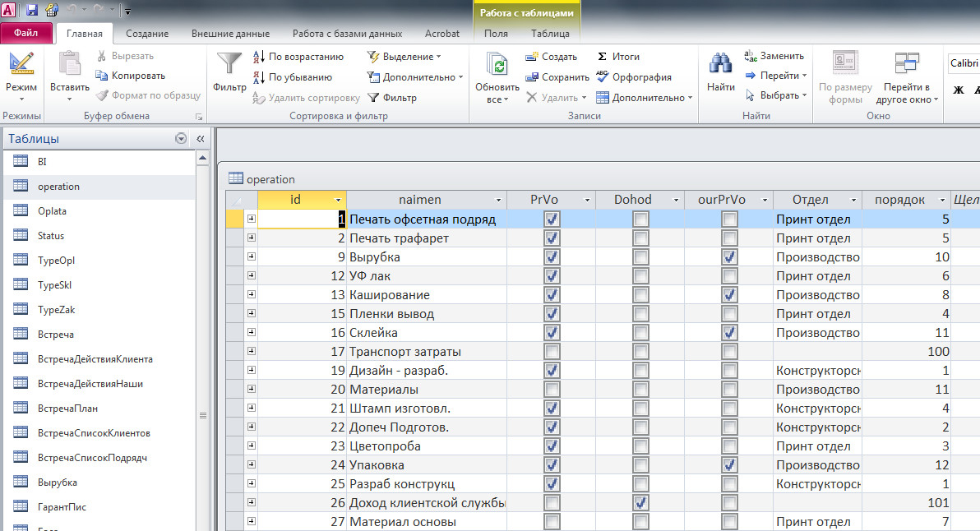Click the Сохранить record icon
The height and width of the screenshot is (531, 980).
pyautogui.click(x=531, y=77)
